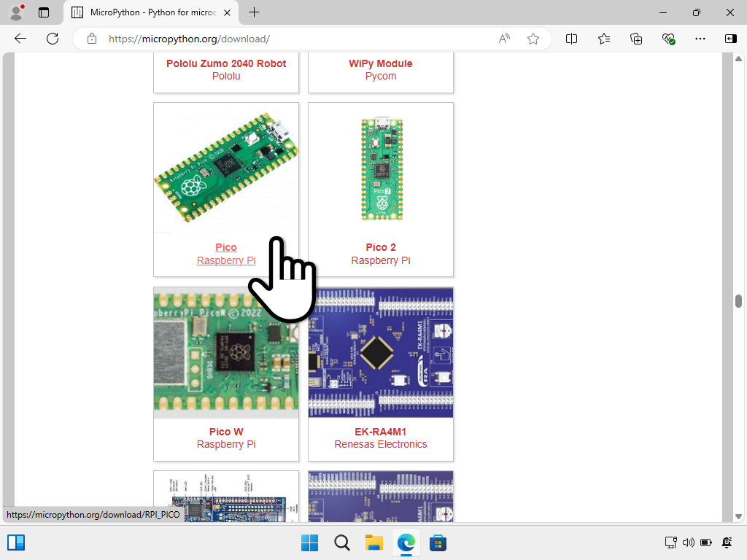The width and height of the screenshot is (747, 560).
Task: Open the EK-RA4M1 board link
Action: pyautogui.click(x=381, y=432)
